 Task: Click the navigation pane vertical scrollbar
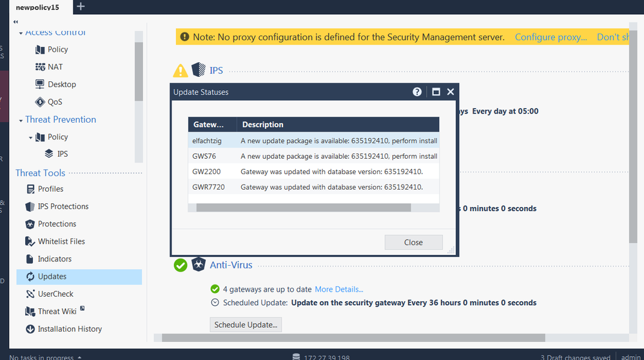pos(139,72)
